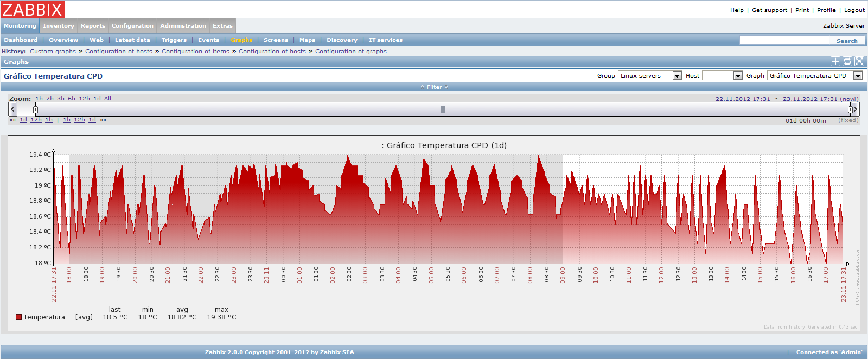Viewport: 868px width, 359px height.
Task: Open the Group dropdown showing Linux servers
Action: tap(650, 76)
